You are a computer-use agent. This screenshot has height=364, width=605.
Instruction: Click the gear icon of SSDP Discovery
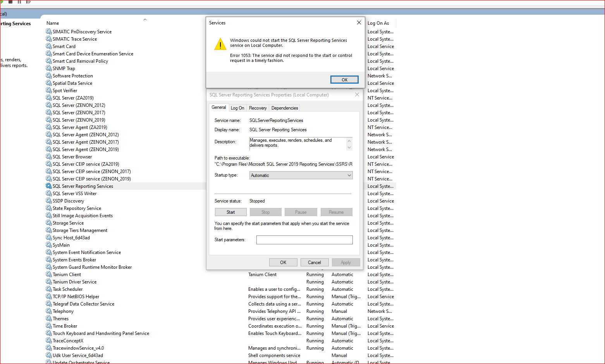click(49, 201)
